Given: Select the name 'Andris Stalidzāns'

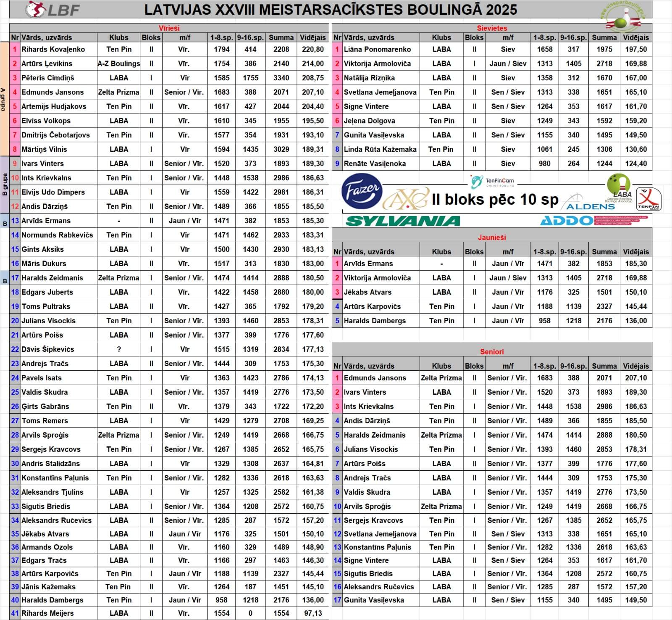Looking at the screenshot, I should click(x=50, y=464).
